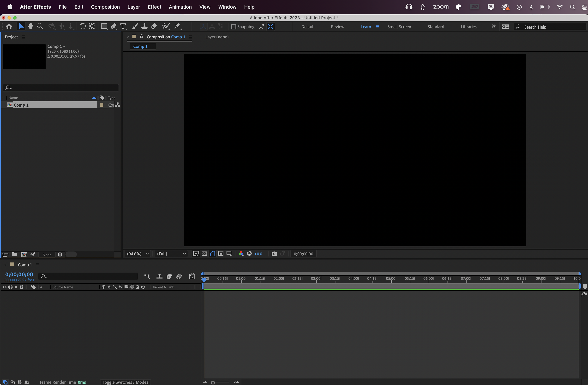Viewport: 588px width, 385px height.
Task: Open the Composition menu
Action: click(x=105, y=7)
